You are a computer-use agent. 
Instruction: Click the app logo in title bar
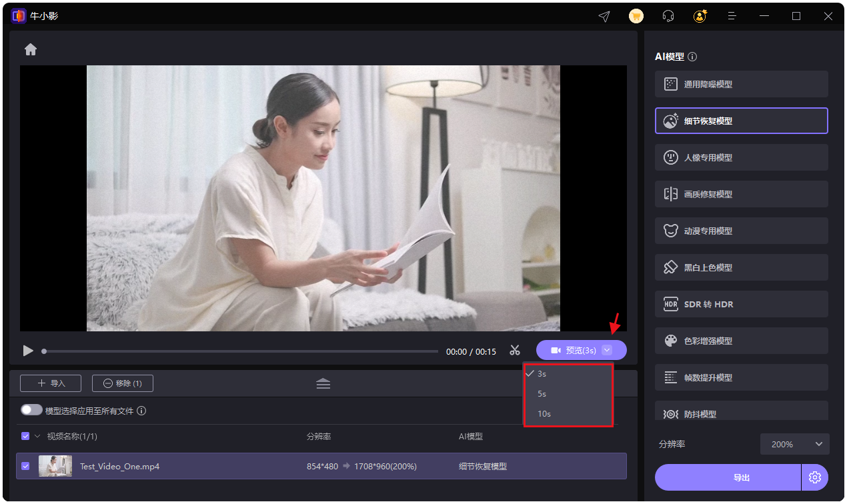[x=19, y=16]
